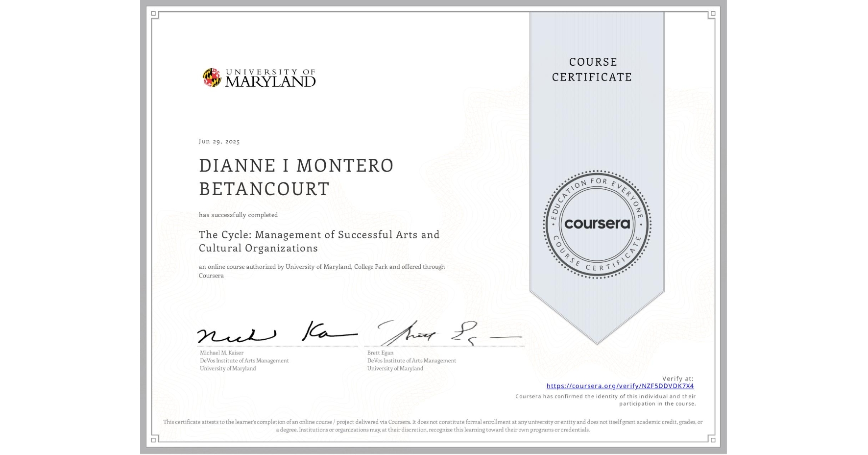The height and width of the screenshot is (455, 868).
Task: Click the University of Maryland logo
Action: click(x=259, y=78)
